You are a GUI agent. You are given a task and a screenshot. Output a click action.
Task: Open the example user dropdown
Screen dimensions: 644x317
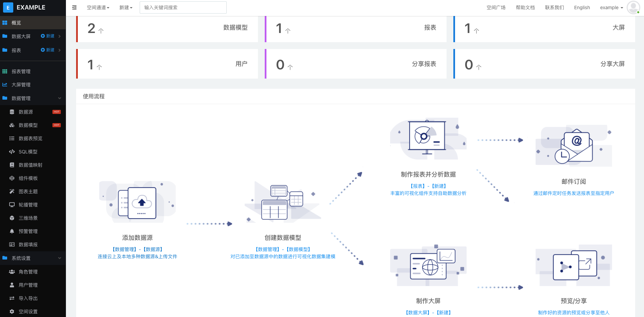611,7
